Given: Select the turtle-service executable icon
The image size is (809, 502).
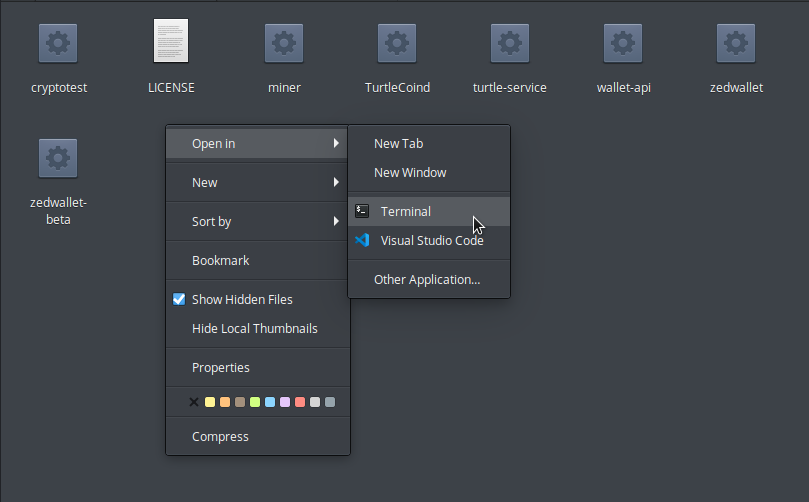Looking at the screenshot, I should (510, 43).
